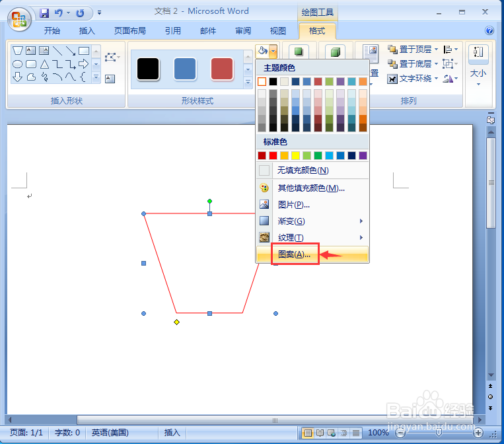Choose the right block arrow shape
The image size is (504, 444).
click(x=84, y=64)
